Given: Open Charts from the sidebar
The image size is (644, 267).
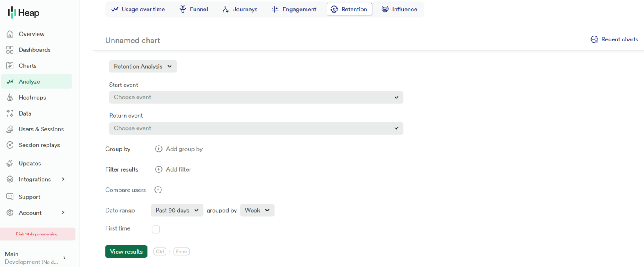Looking at the screenshot, I should click(x=27, y=65).
